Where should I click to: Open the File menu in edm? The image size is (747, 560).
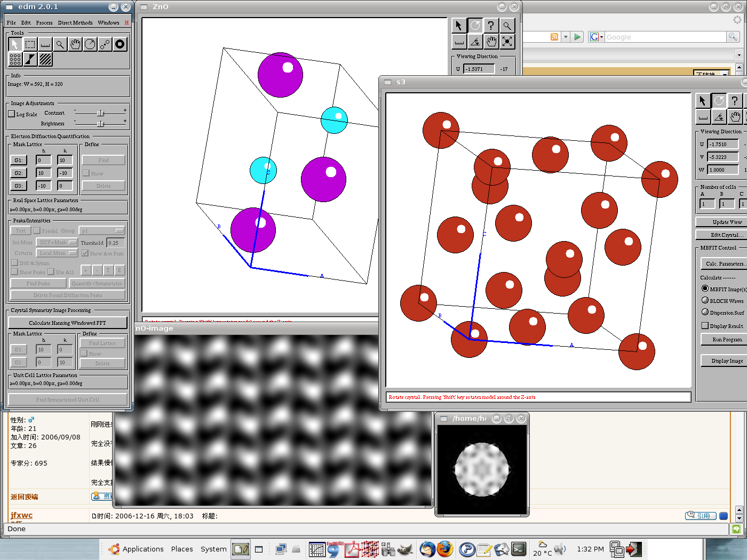pos(11,23)
